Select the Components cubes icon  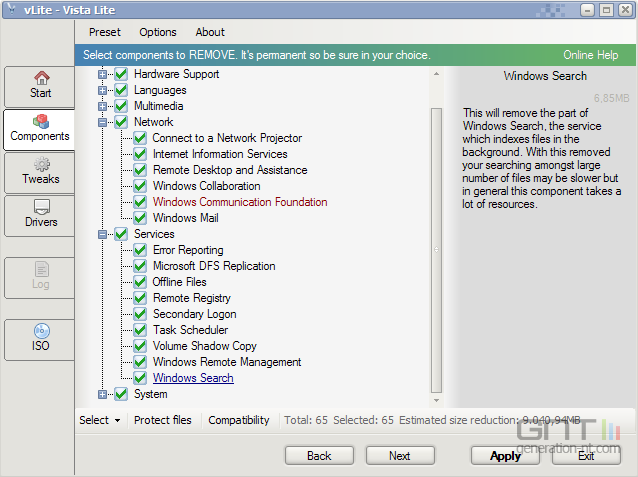pyautogui.click(x=41, y=121)
